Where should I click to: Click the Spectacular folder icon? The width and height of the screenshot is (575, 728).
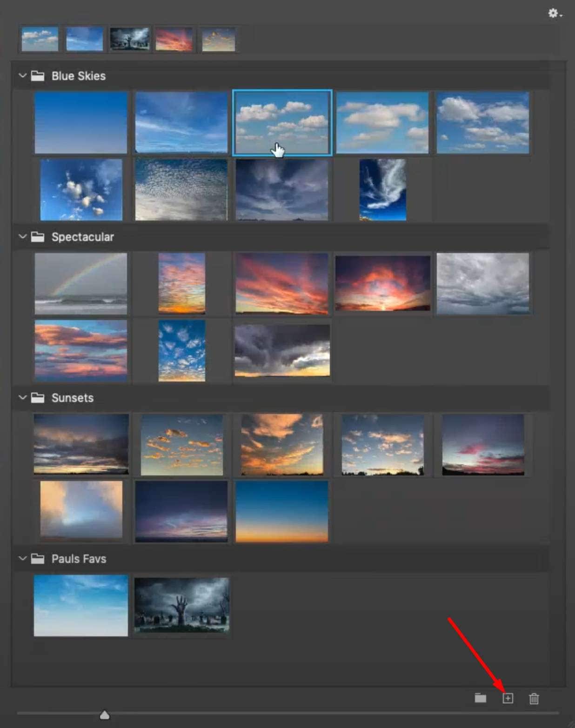38,237
